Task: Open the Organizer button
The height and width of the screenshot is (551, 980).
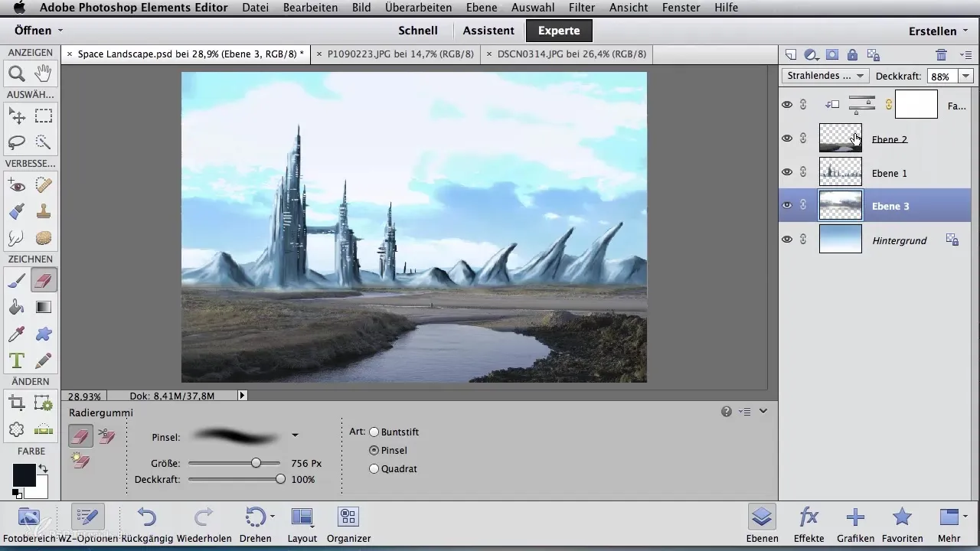Action: pos(348,523)
